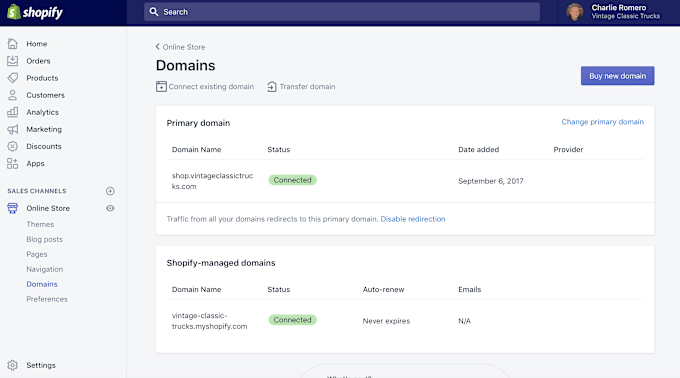
Task: Open the Analytics section
Action: tap(42, 112)
